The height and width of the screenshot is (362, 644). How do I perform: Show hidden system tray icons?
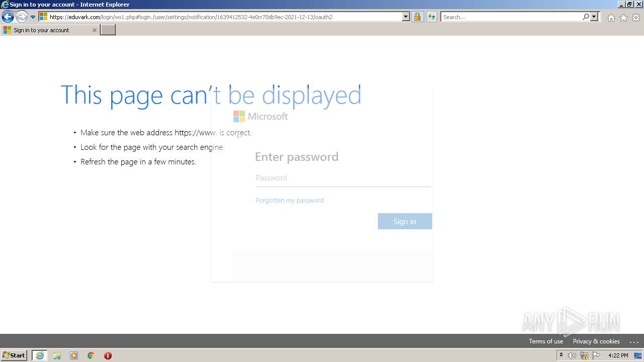click(x=561, y=355)
